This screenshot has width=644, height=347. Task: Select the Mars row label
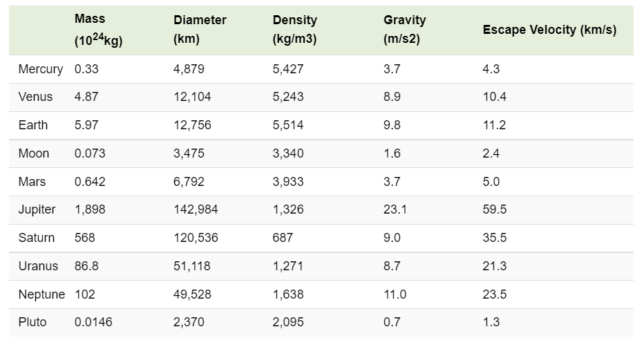[x=32, y=182]
